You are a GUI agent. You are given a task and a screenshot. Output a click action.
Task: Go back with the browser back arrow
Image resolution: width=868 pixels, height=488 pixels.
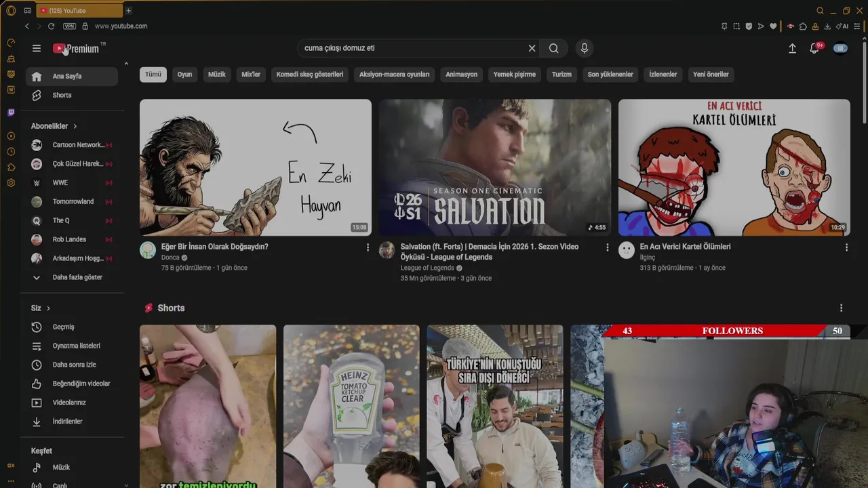[27, 26]
